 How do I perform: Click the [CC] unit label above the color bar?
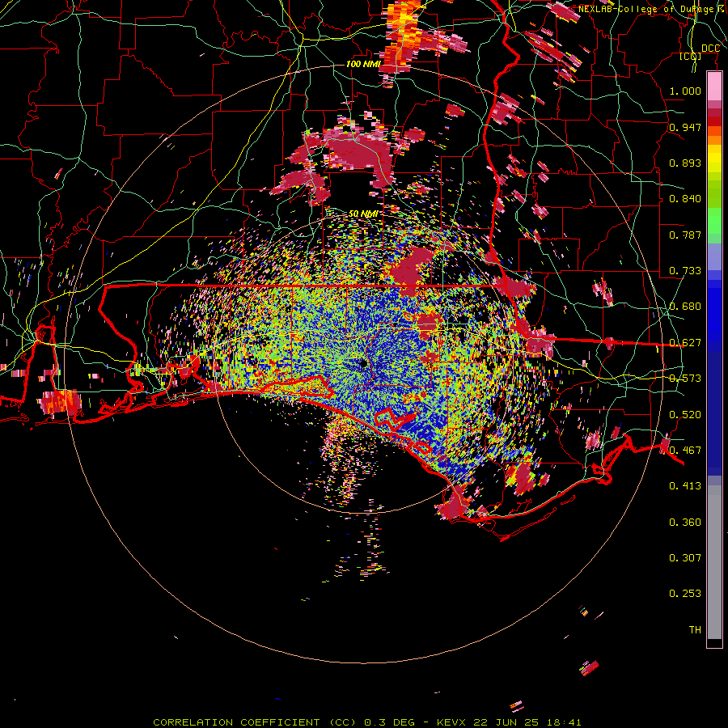click(x=691, y=57)
